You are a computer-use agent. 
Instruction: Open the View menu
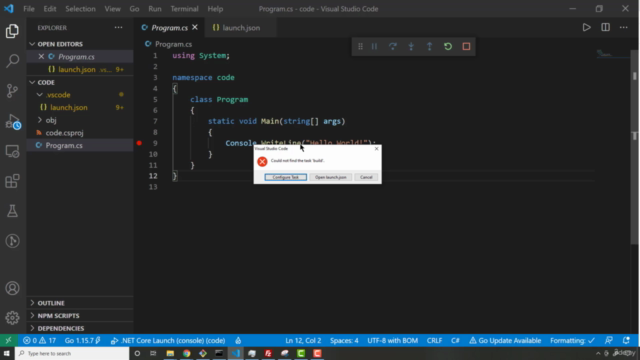click(112, 9)
